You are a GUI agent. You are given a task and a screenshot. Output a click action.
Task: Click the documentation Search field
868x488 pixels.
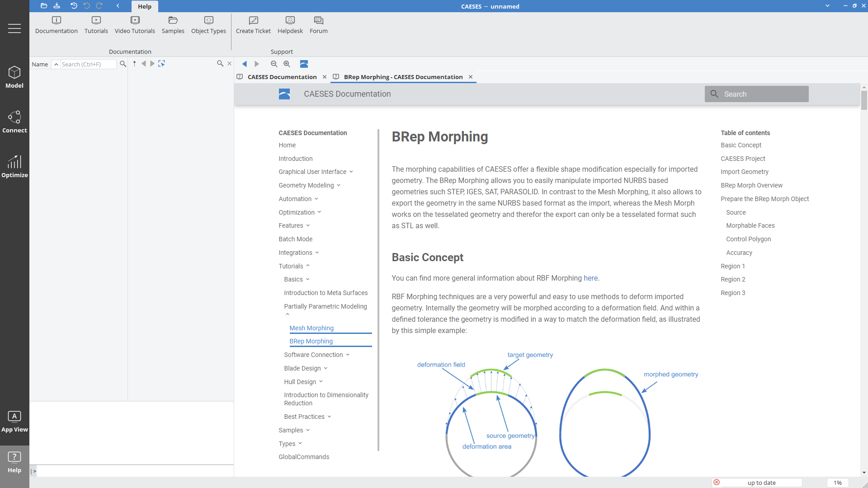point(756,94)
